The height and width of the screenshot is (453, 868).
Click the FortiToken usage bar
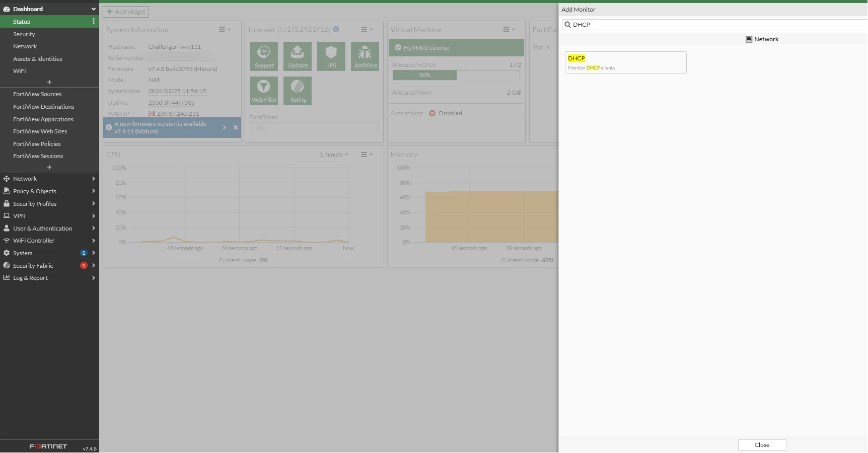[x=314, y=127]
